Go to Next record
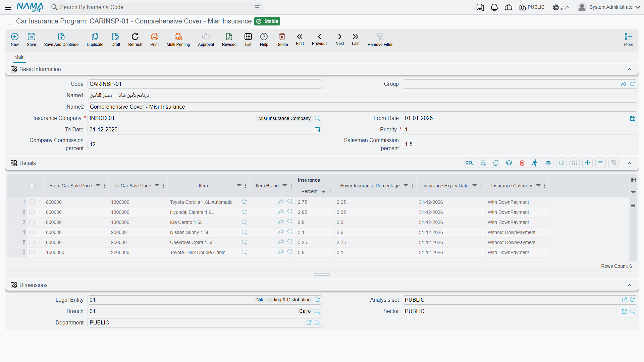The height and width of the screenshot is (362, 644). click(x=340, y=39)
